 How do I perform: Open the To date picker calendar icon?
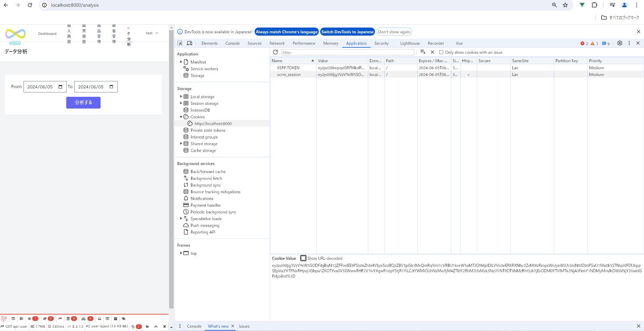coord(111,87)
